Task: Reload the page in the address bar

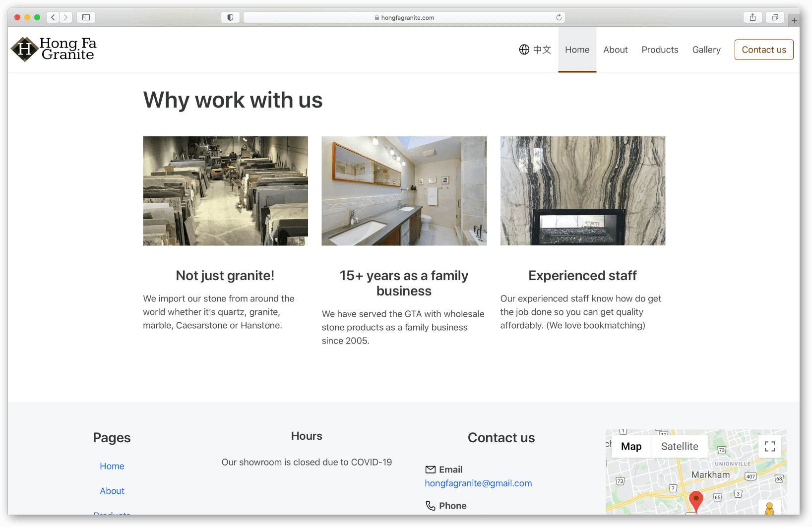Action: tap(559, 17)
